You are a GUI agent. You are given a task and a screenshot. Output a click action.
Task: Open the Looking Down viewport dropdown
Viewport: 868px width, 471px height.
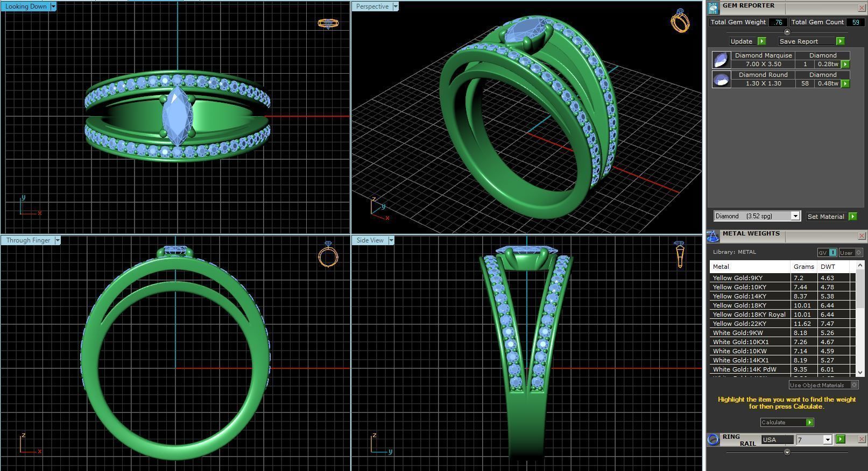pyautogui.click(x=53, y=7)
